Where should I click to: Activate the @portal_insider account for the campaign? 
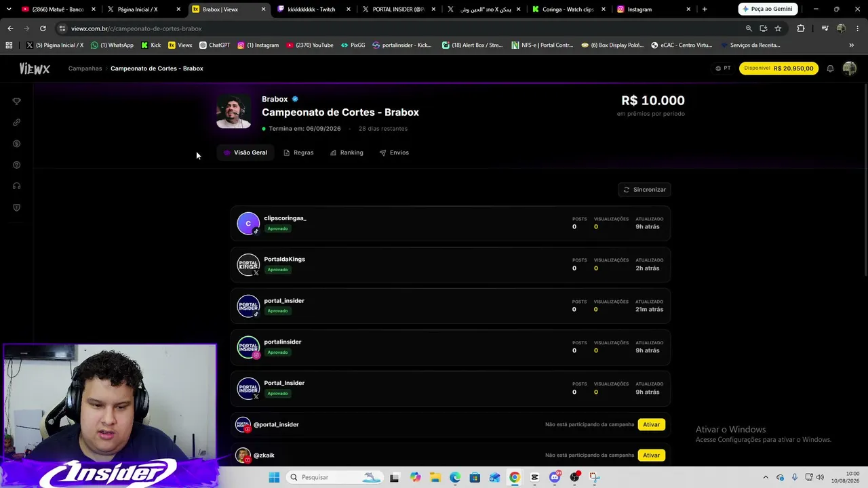[652, 424]
